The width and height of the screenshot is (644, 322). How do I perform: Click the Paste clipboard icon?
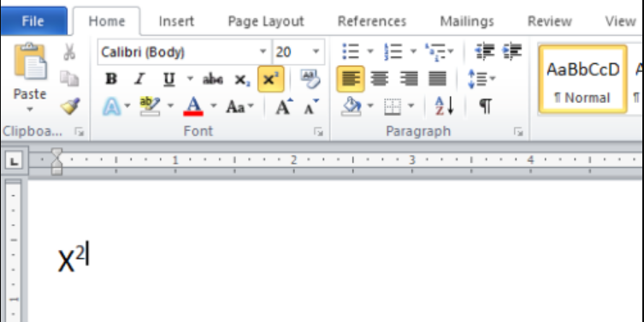30,62
